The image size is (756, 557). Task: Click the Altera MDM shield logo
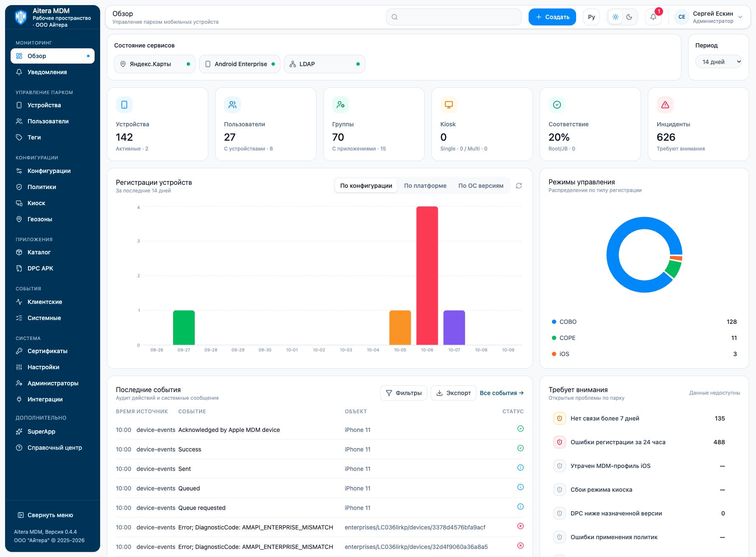point(21,17)
